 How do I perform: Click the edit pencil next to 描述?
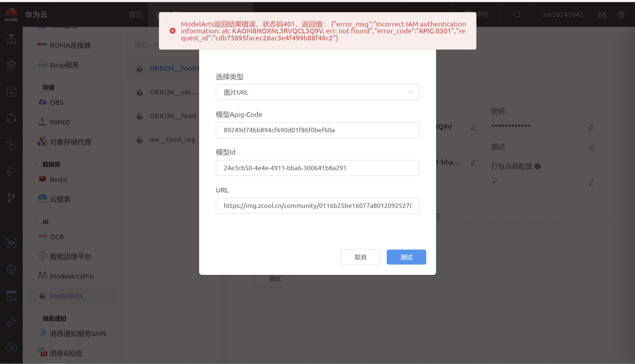(591, 147)
